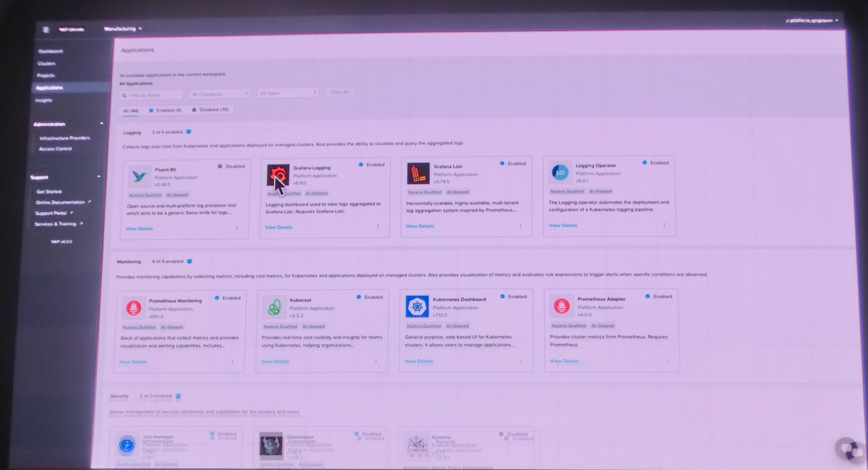This screenshot has width=868, height=470.
Task: Open View Details for Logging Operator
Action: point(563,225)
